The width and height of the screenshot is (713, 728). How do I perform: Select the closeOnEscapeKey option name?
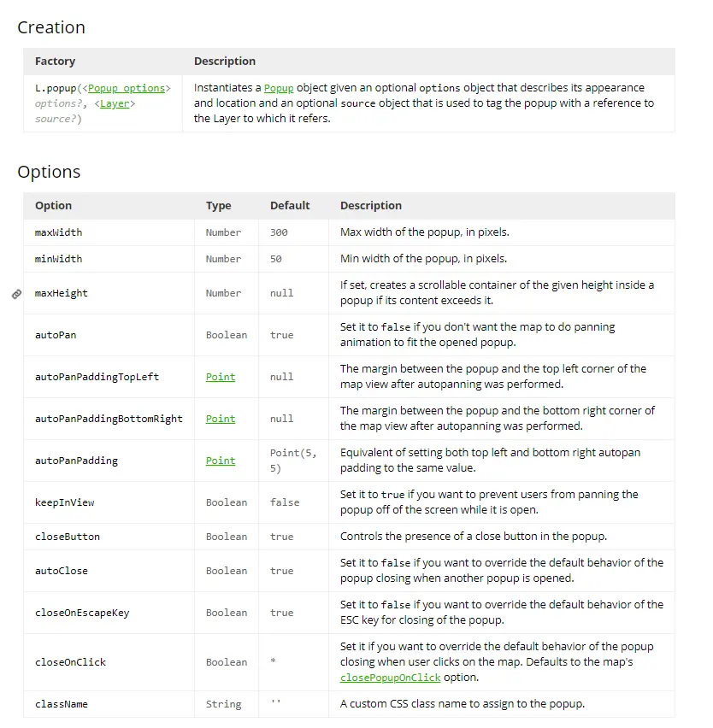(x=82, y=613)
